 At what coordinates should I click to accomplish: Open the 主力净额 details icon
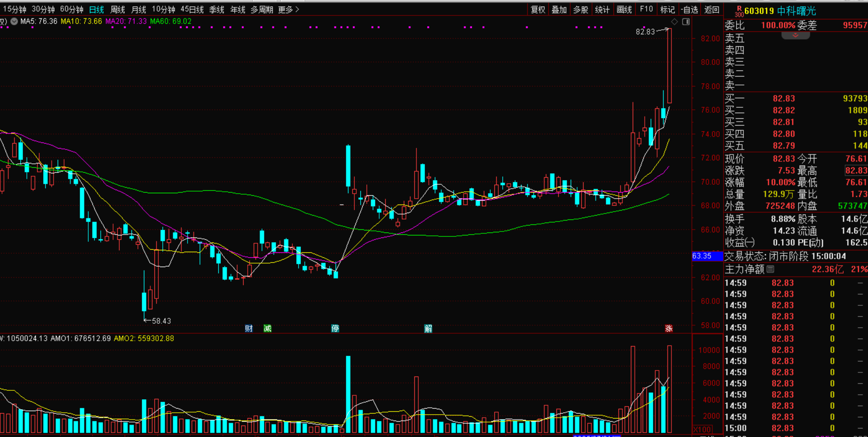[770, 269]
